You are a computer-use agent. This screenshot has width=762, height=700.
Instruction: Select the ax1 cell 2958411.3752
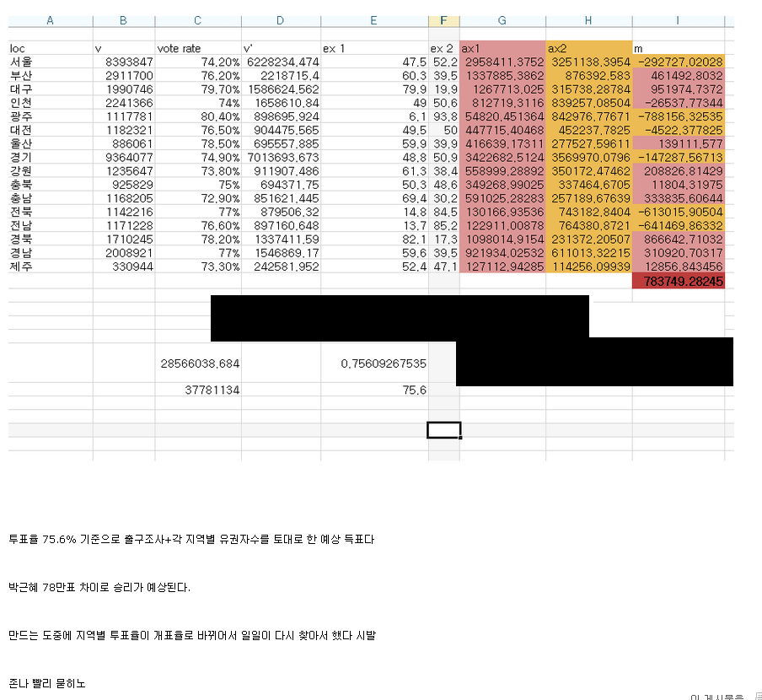tap(502, 62)
